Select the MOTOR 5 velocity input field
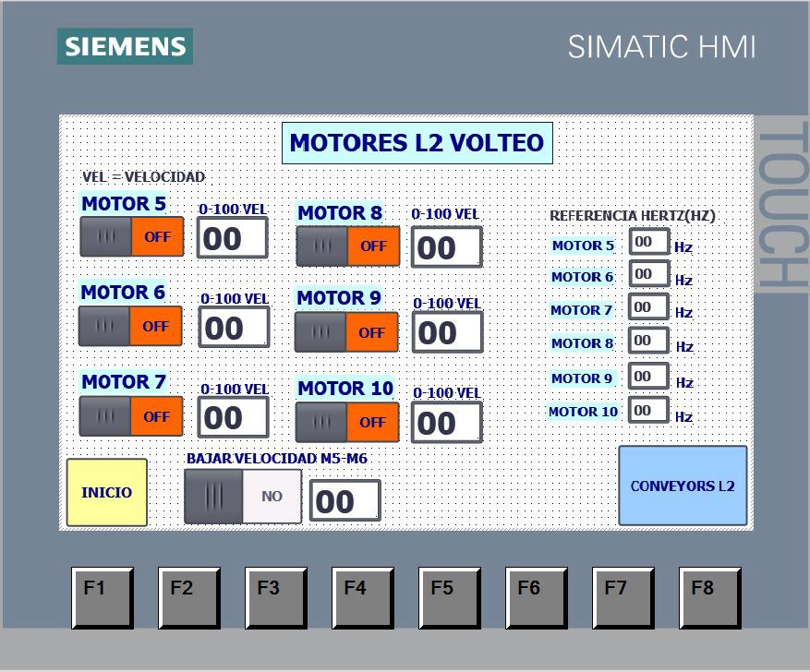Screen dimensions: 810x672 point(233,237)
